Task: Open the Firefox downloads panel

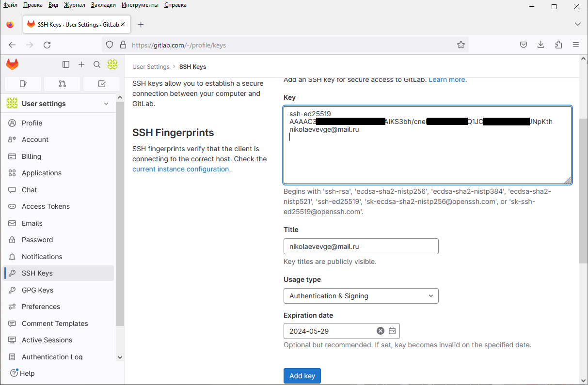Action: click(x=541, y=45)
